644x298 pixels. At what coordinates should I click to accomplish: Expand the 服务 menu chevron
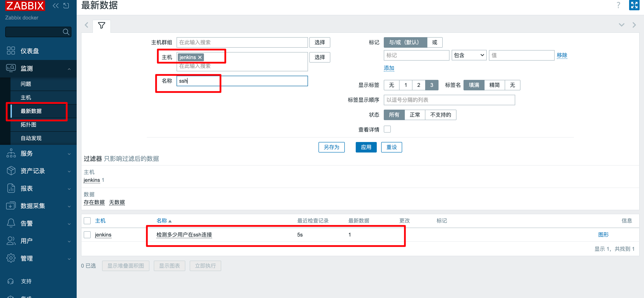tap(69, 154)
